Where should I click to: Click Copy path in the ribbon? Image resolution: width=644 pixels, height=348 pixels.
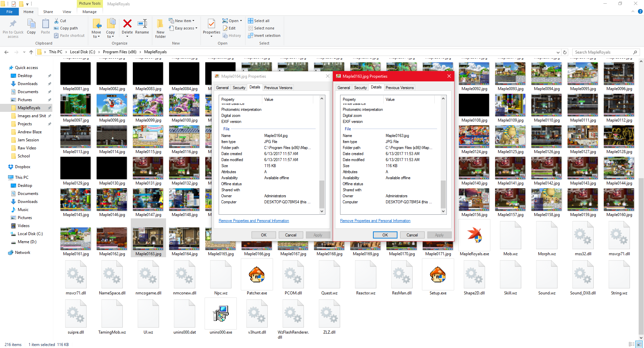click(66, 28)
